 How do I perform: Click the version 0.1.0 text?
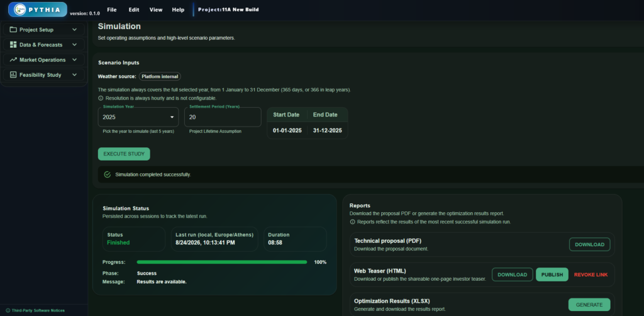[x=85, y=13]
